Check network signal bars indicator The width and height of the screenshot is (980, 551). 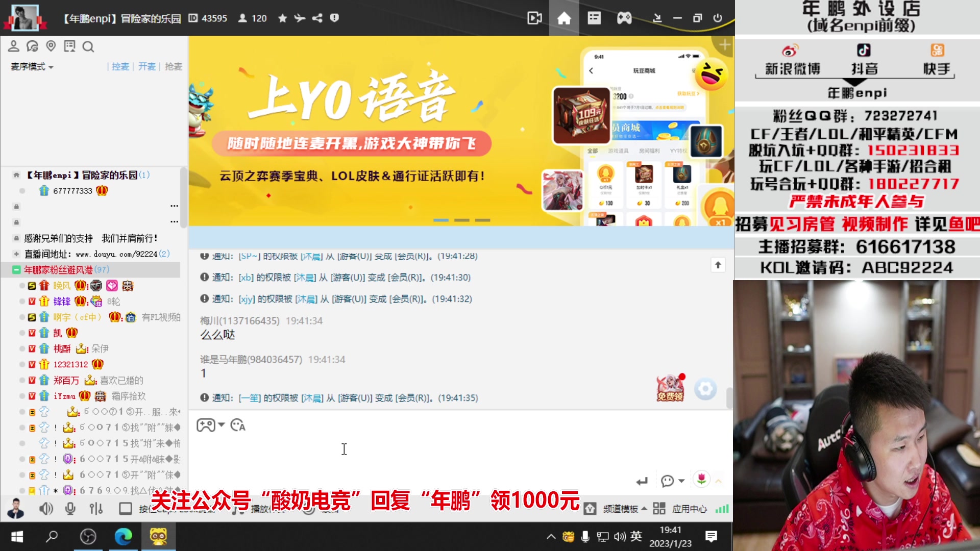(722, 509)
